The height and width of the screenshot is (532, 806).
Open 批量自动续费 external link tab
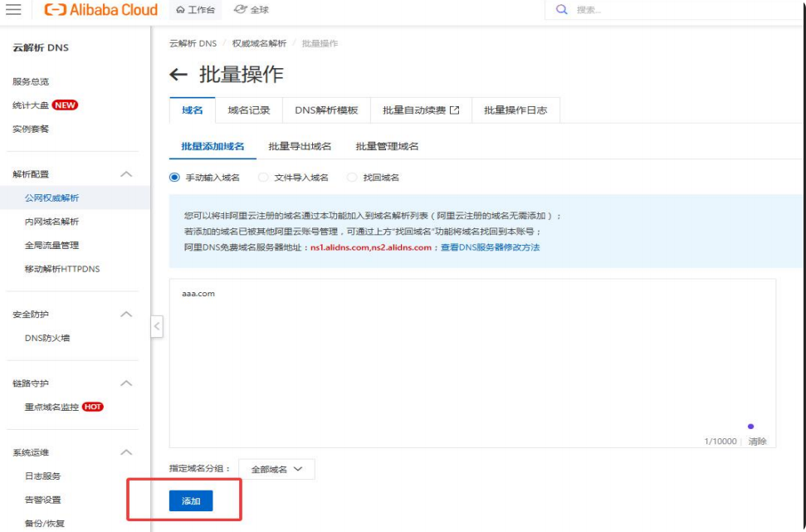421,110
